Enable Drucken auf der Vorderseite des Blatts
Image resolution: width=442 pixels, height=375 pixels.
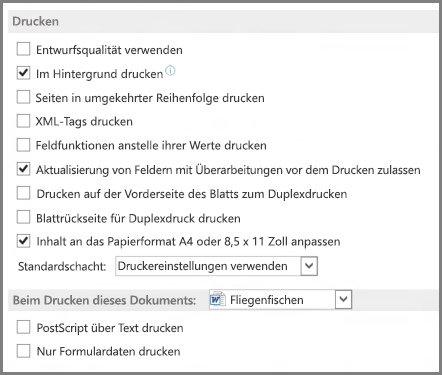23,193
